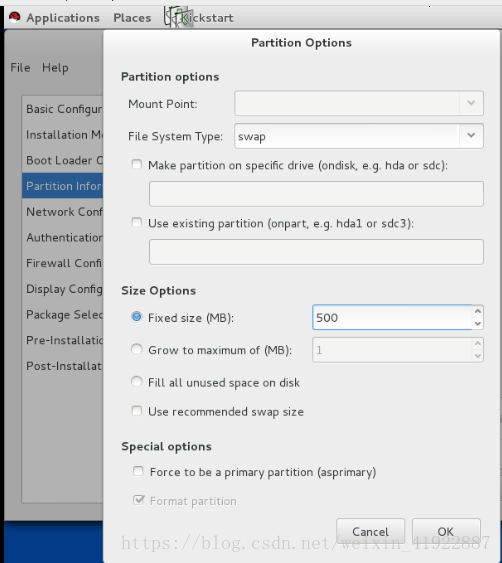Click the Partition Options dialog title
This screenshot has width=502, height=563.
tap(301, 43)
